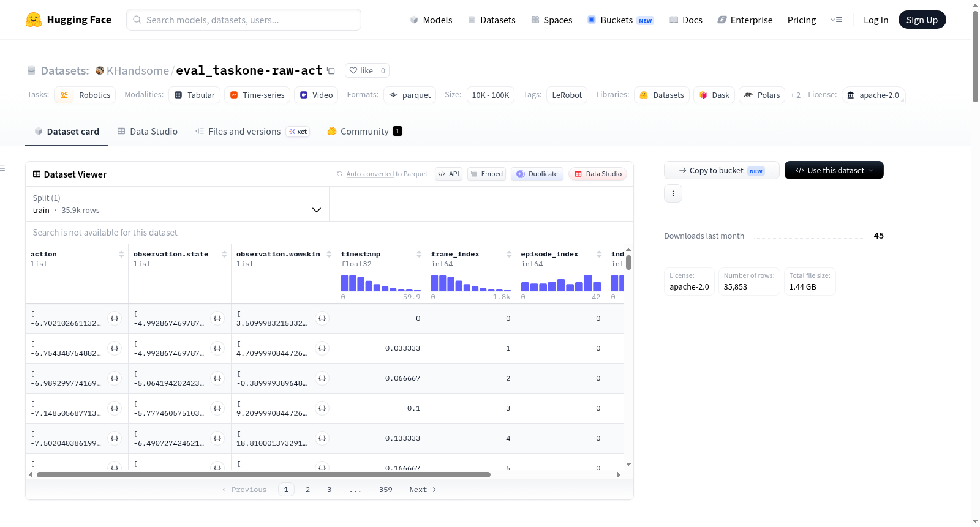Viewport: 980px width, 527px height.
Task: Open the navigation overflow menu icon
Action: (x=836, y=20)
